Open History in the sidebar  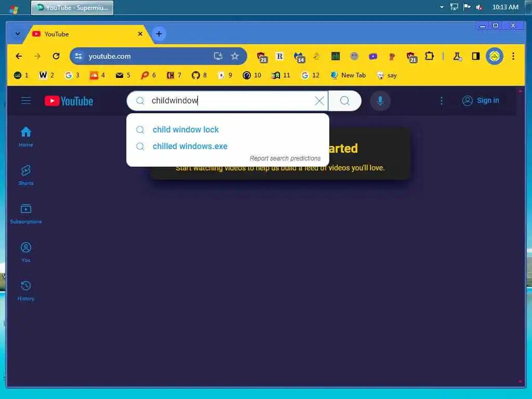coord(26,291)
